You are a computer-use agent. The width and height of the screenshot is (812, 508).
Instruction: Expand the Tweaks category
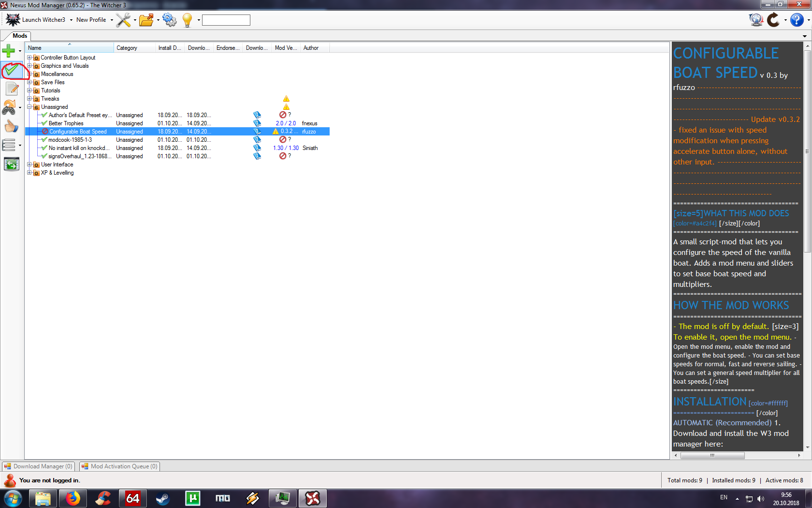(29, 99)
